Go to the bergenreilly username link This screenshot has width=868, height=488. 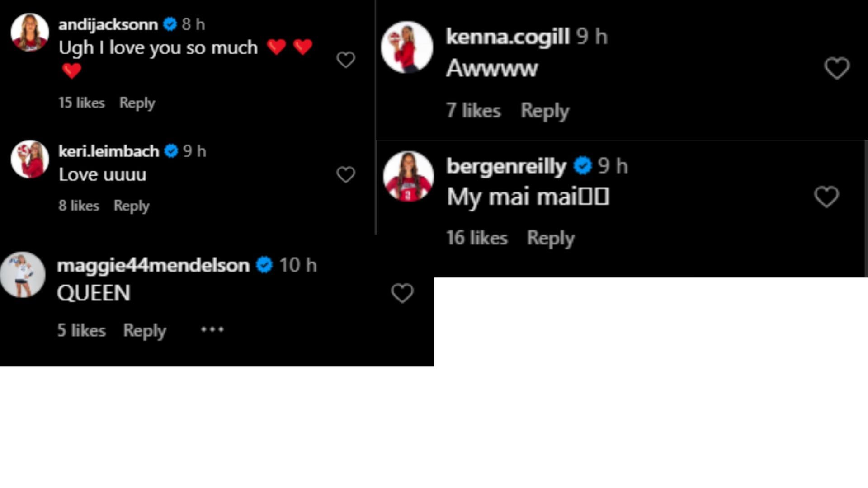pyautogui.click(x=506, y=166)
